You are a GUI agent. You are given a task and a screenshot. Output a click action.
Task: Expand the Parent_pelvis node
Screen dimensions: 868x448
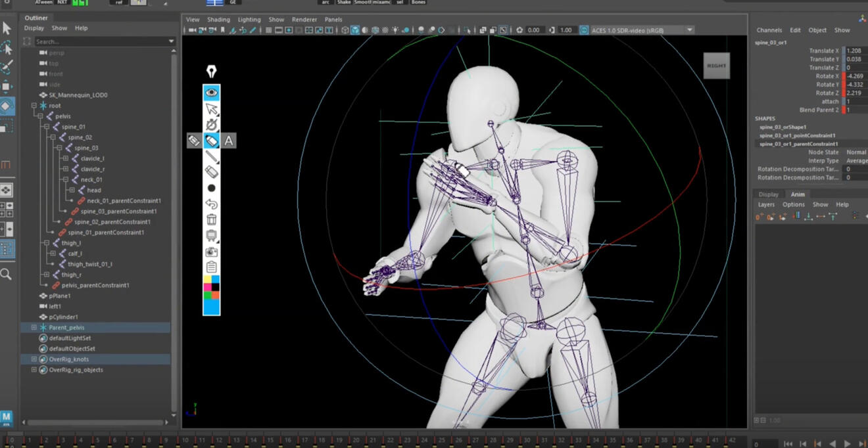click(34, 327)
